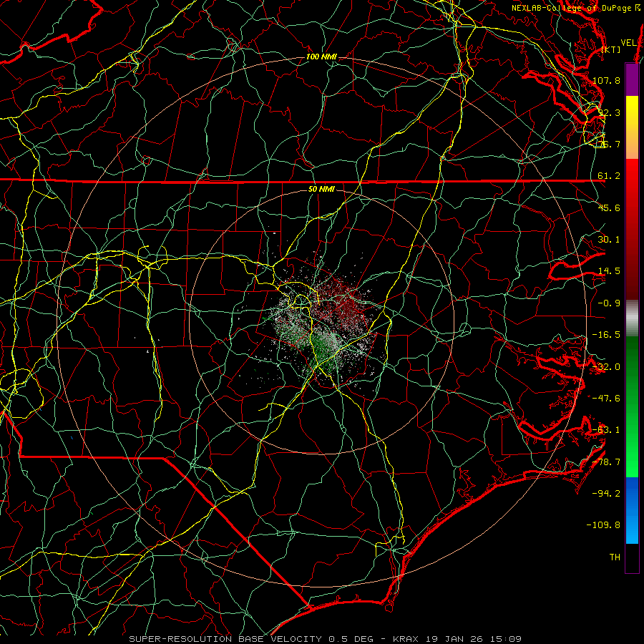The width and height of the screenshot is (644, 644).
Task: Select the 107.8 legend value
Action: pyautogui.click(x=606, y=80)
